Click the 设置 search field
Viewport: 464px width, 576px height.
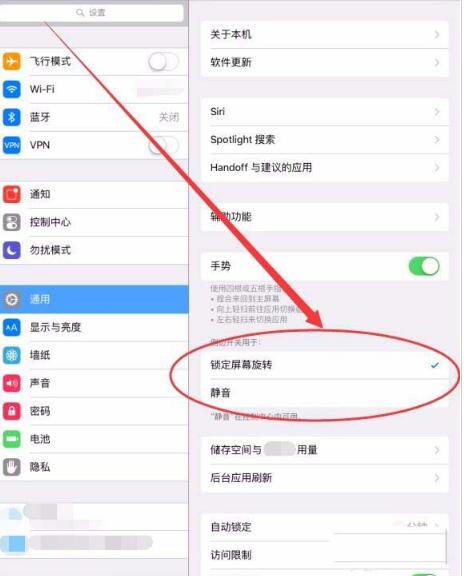pyautogui.click(x=91, y=13)
